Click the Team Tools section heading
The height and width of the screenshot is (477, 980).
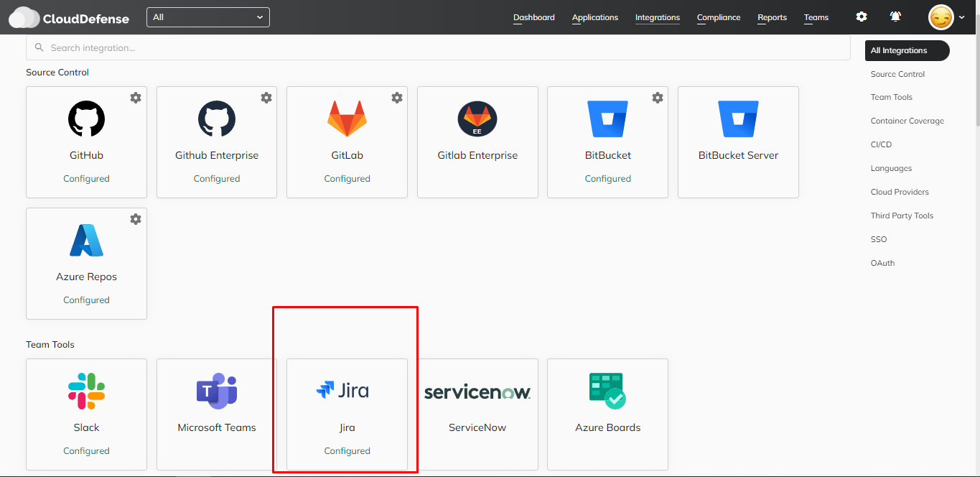50,345
